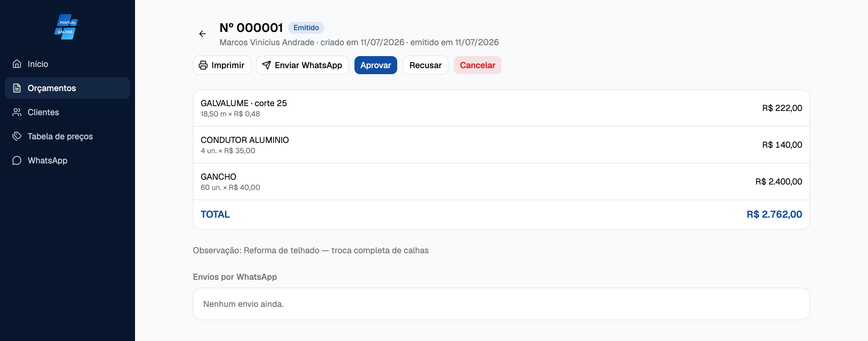
Task: Click the Observação note text
Action: click(x=310, y=250)
